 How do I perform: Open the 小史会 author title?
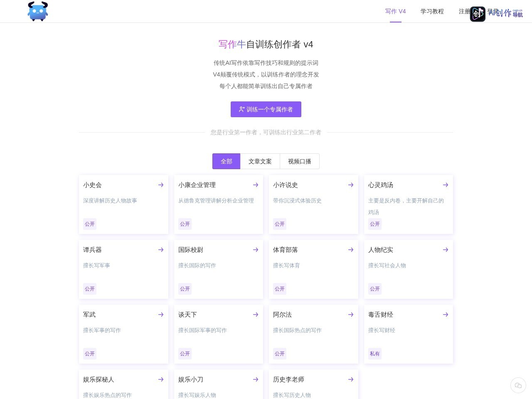92,185
